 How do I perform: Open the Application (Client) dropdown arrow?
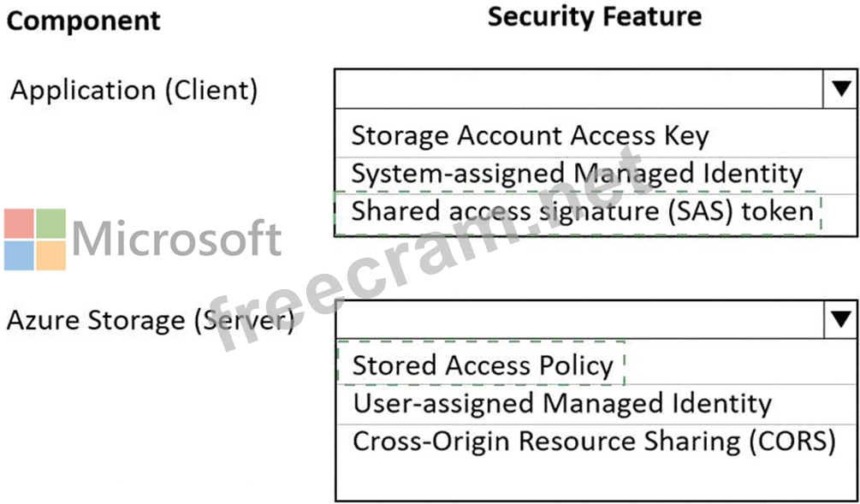840,89
